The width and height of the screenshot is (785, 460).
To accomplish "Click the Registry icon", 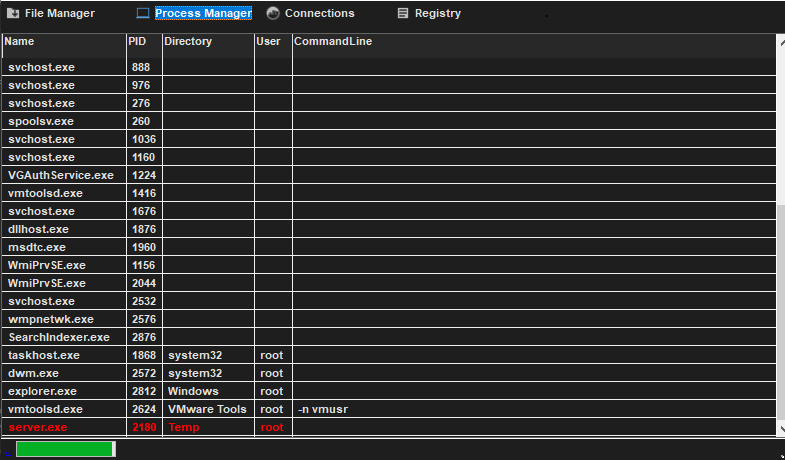I will tap(403, 14).
